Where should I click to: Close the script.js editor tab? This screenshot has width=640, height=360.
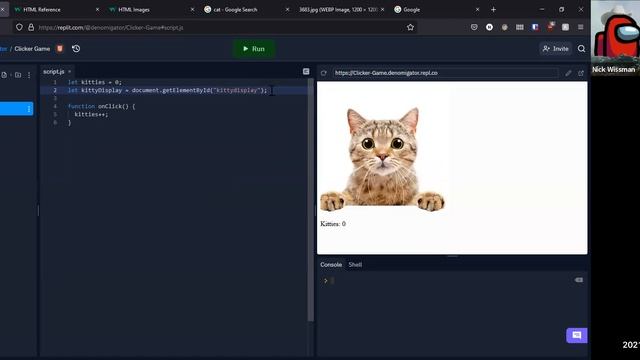tap(69, 71)
